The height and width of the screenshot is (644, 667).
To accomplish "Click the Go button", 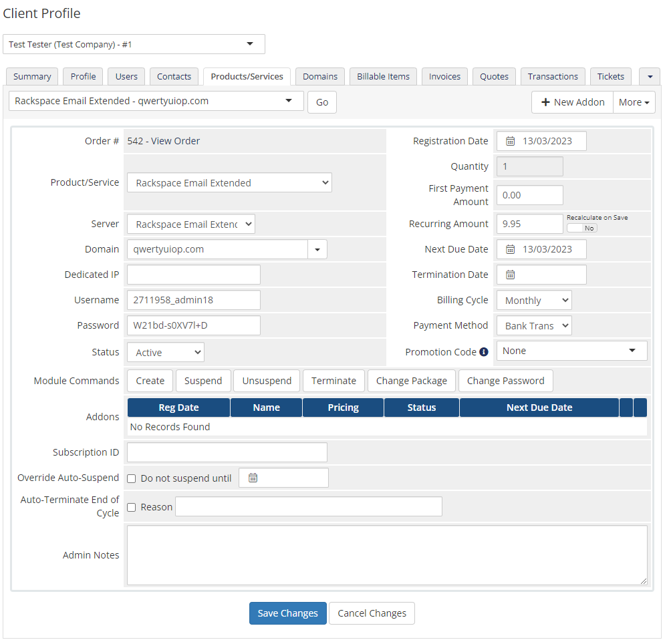I will click(x=322, y=102).
